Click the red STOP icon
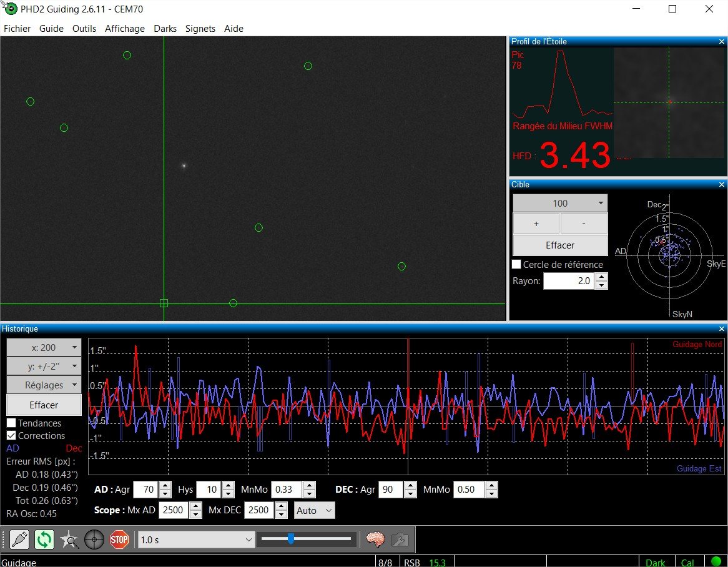The width and height of the screenshot is (728, 567). click(119, 540)
